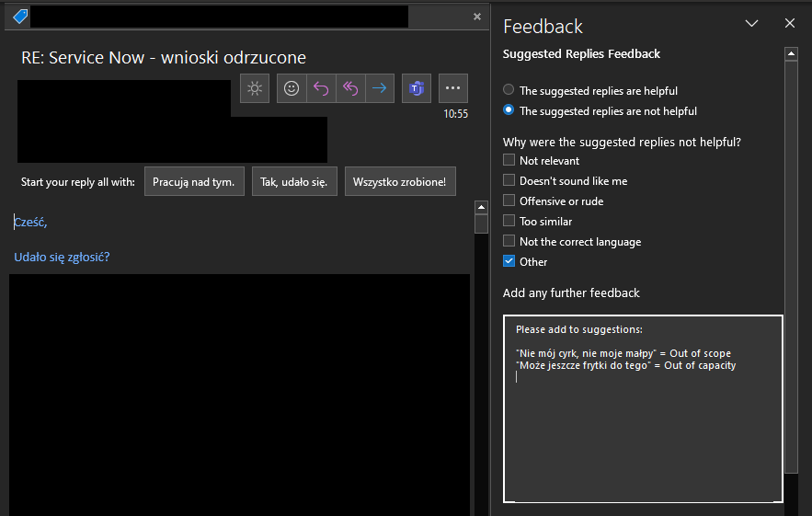Image resolution: width=812 pixels, height=516 pixels.
Task: Choose suggested reply 'Wszystko zrobione!'
Action: [400, 182]
